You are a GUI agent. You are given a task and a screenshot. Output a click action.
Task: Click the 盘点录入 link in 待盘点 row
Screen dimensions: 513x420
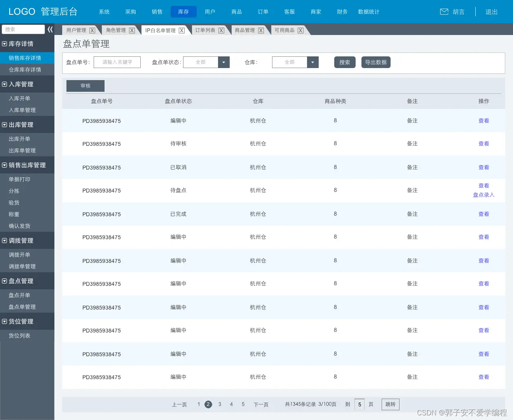tap(483, 195)
